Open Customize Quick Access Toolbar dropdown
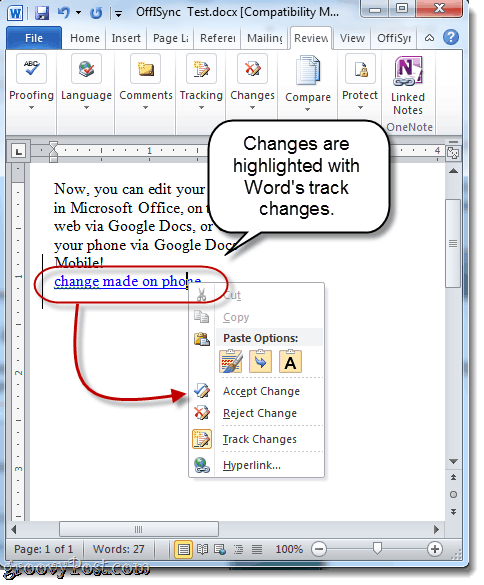 point(118,14)
